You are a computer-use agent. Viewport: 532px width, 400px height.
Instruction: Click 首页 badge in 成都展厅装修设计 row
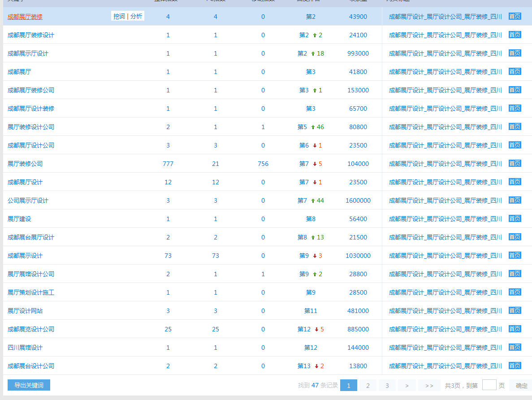(x=515, y=35)
